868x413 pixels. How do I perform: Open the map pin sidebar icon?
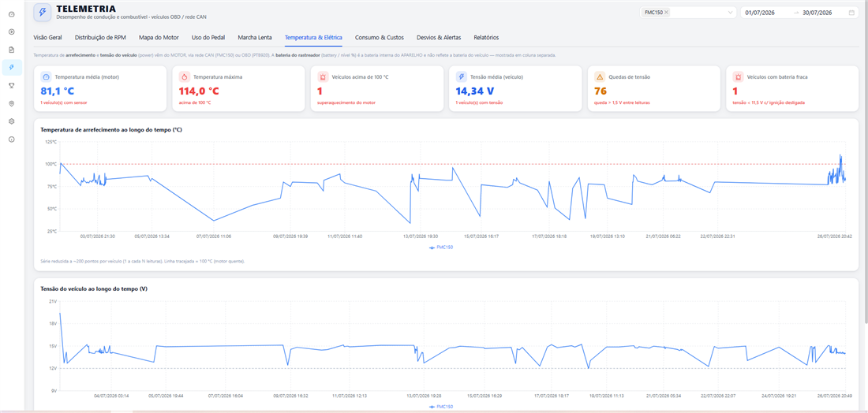12,103
